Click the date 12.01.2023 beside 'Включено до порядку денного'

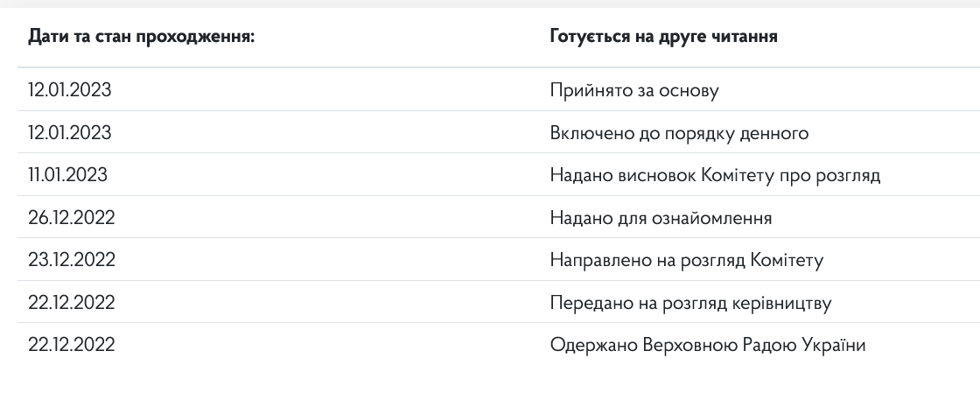[69, 133]
